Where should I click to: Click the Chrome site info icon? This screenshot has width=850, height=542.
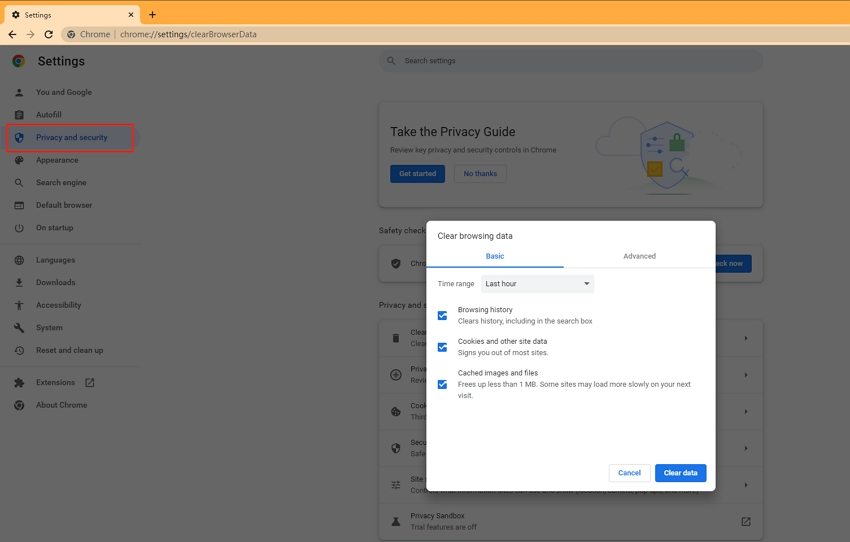click(71, 34)
